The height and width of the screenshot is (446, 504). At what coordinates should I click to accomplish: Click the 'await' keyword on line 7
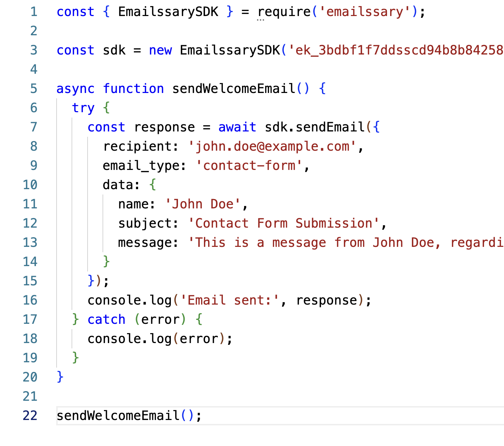237,127
